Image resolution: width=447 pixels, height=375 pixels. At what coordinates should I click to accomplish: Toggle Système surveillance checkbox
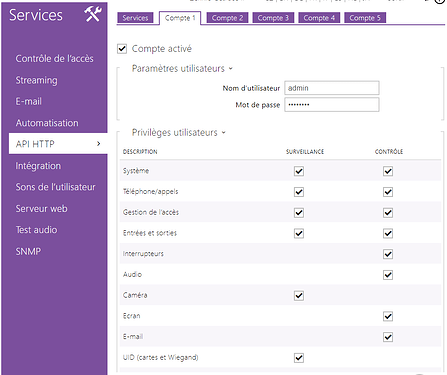(299, 171)
